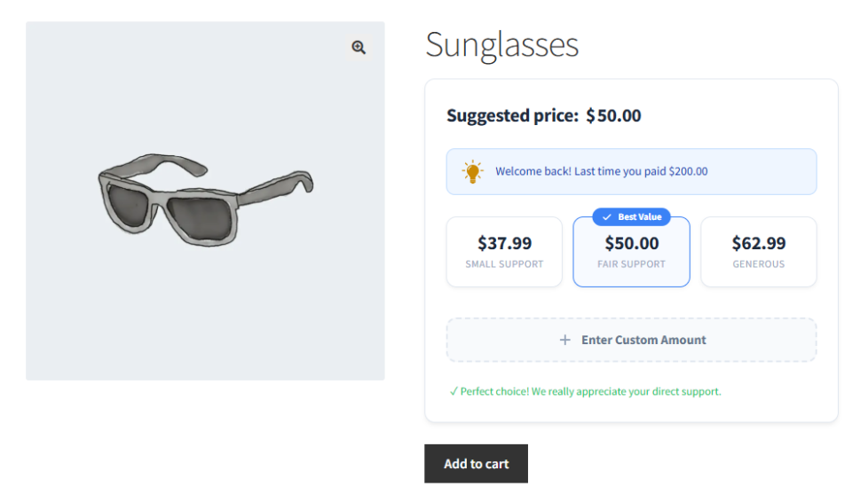Click the plus icon beside Enter Custom Amount
The image size is (868, 502).
(565, 340)
